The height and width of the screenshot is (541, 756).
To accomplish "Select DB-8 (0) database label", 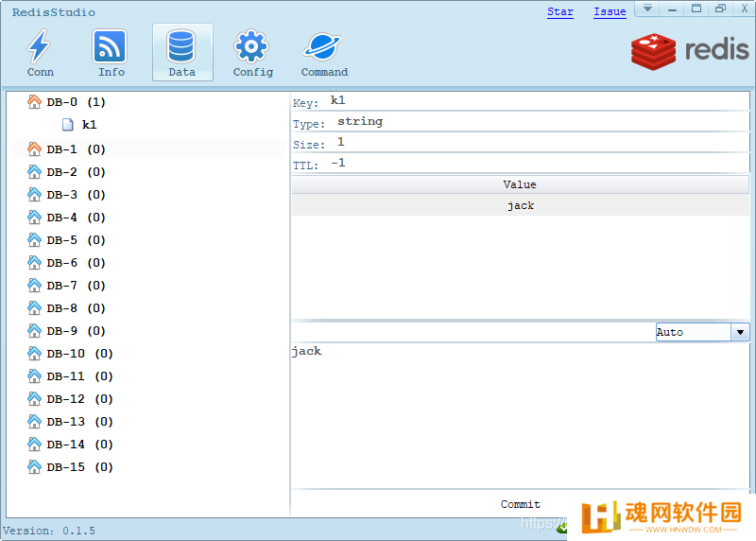I will coord(76,308).
